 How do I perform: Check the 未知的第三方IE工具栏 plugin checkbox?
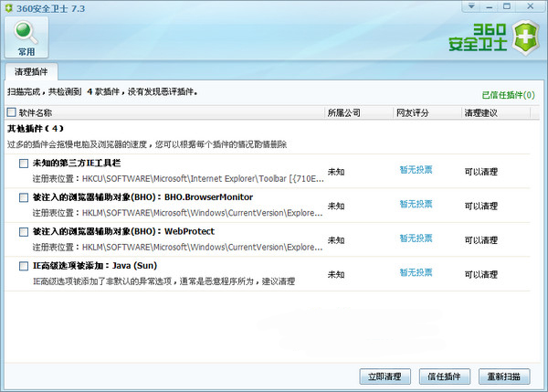tap(24, 164)
